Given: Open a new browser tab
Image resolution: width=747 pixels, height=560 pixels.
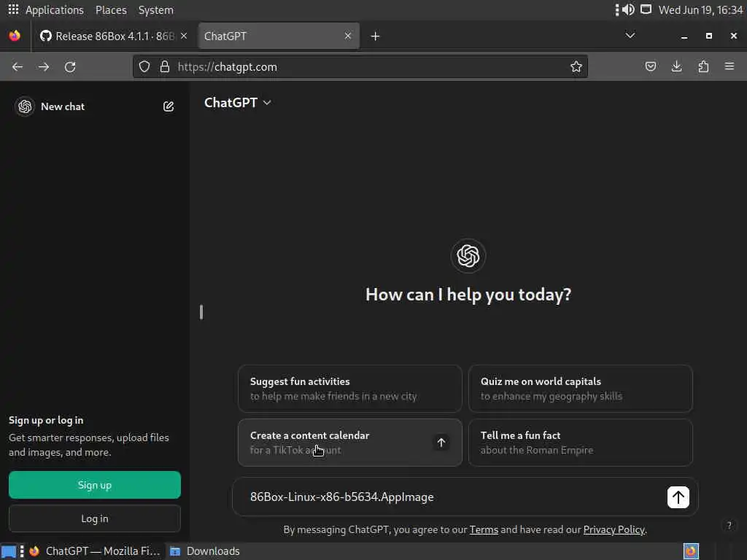Looking at the screenshot, I should tap(375, 36).
